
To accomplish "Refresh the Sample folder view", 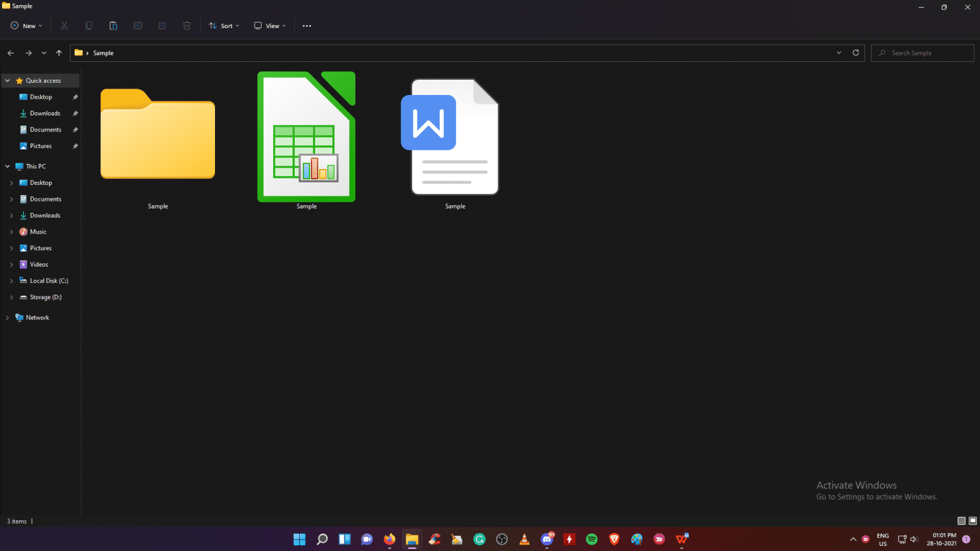I will tap(856, 53).
